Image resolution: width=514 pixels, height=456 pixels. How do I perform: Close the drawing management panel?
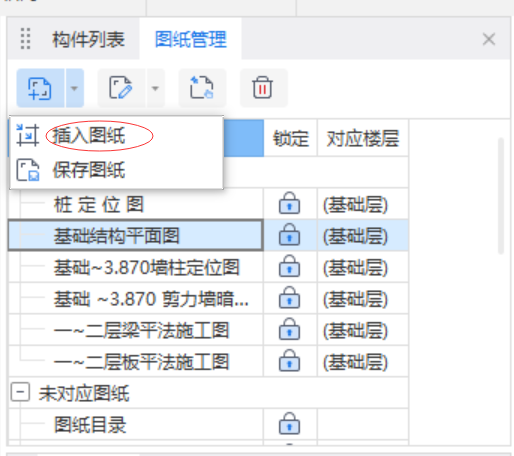coord(489,39)
